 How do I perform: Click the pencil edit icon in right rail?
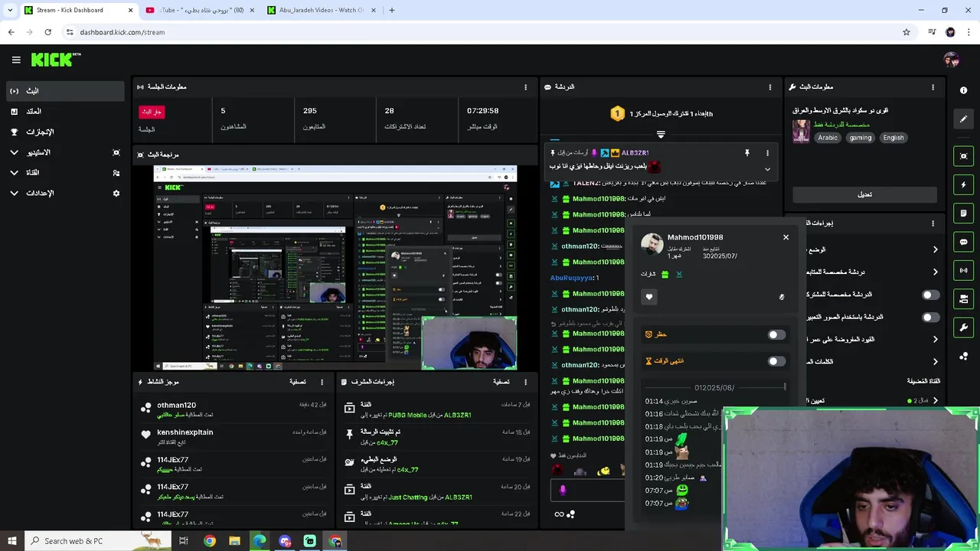(963, 119)
